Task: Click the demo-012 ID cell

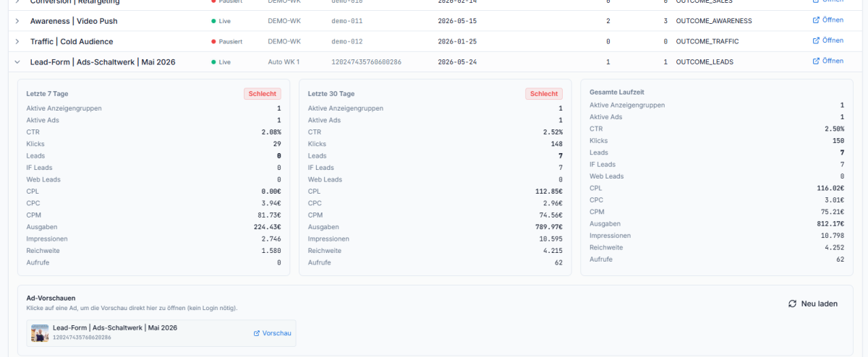Action: (x=347, y=41)
